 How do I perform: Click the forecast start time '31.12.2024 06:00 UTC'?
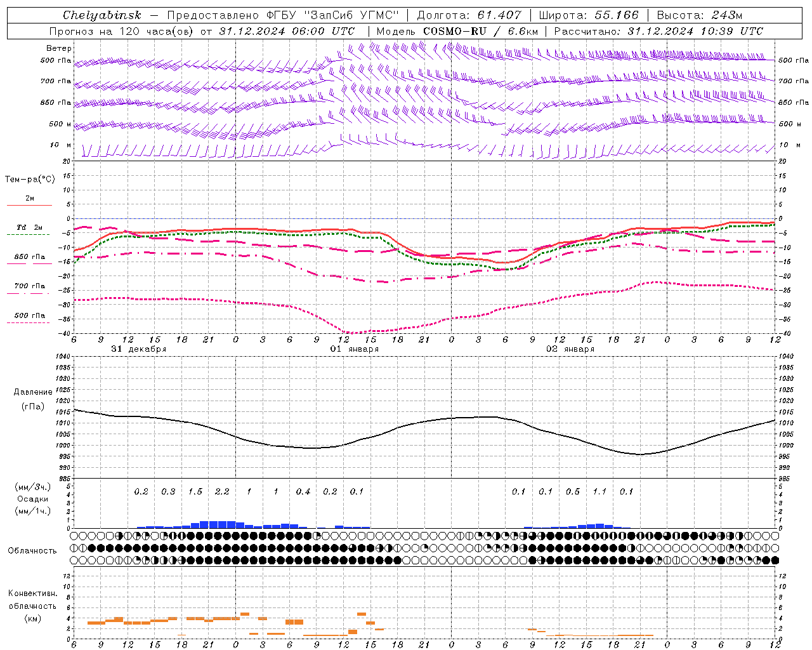coord(287,31)
